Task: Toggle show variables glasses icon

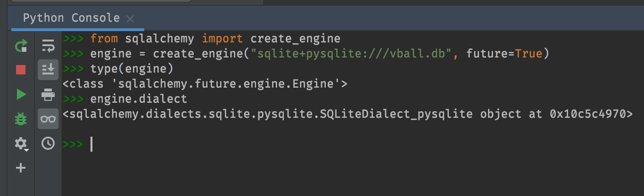Action: (48, 119)
